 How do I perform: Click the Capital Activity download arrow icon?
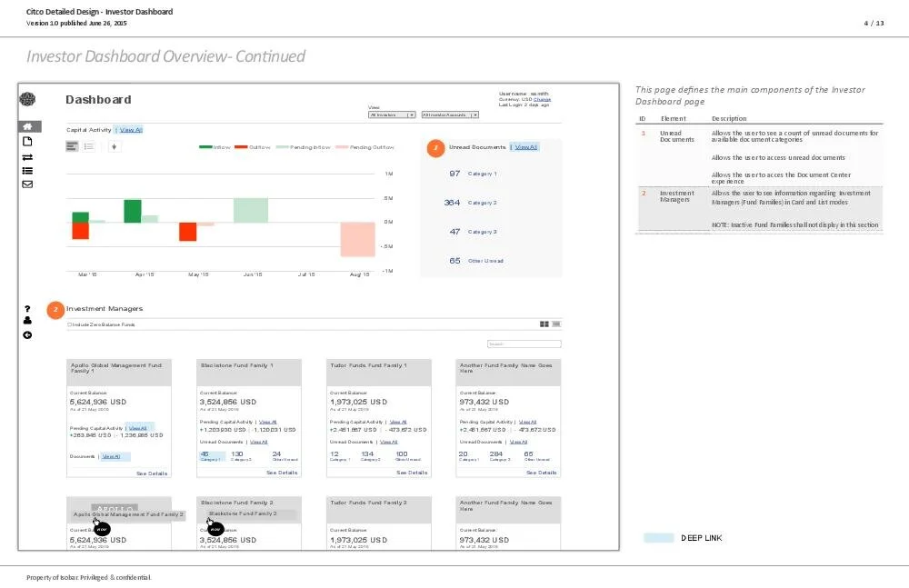115,146
